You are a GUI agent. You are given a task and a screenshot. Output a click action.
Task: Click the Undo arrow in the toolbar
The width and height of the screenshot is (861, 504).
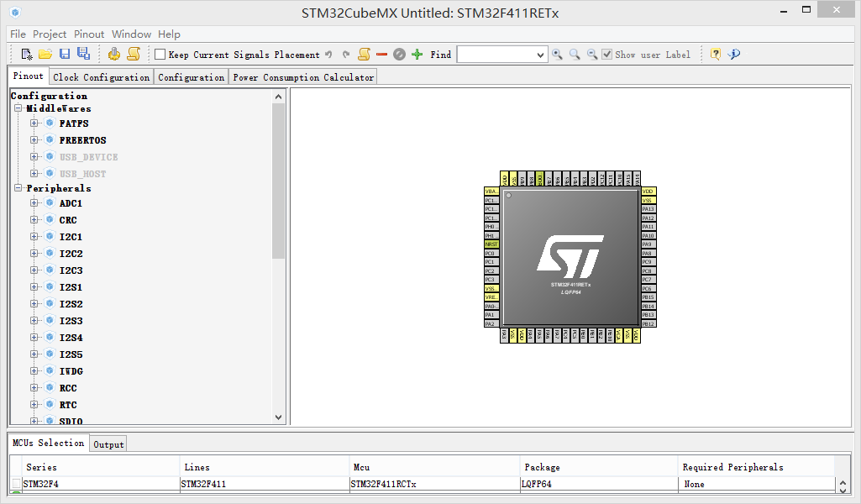point(328,55)
